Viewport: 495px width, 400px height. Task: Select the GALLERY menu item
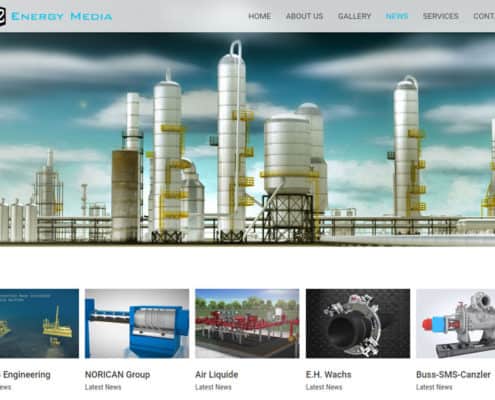[354, 16]
